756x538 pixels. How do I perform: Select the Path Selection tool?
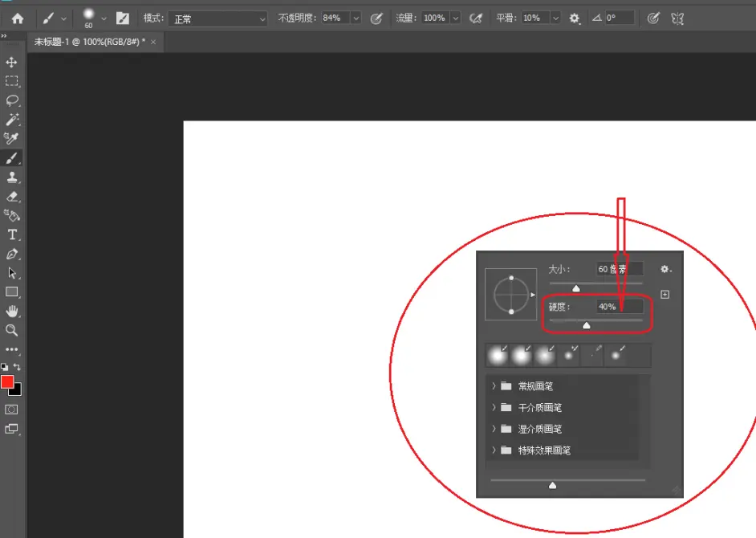tap(11, 273)
